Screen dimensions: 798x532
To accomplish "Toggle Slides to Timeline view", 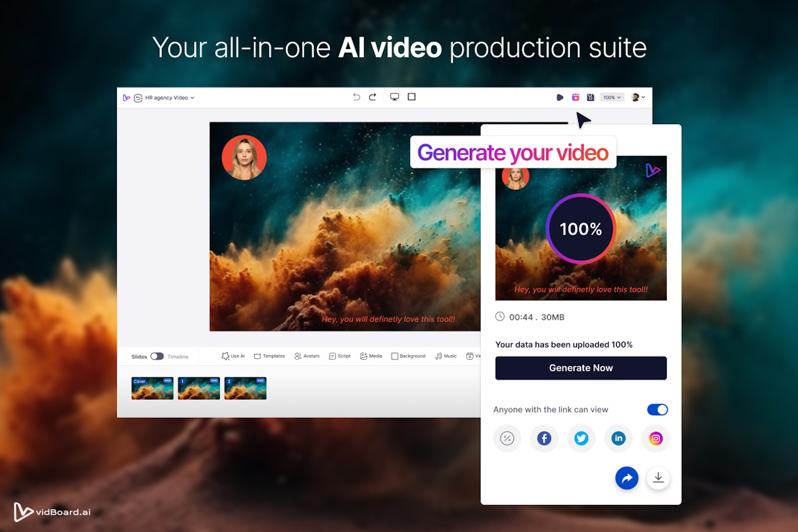I will tap(157, 356).
